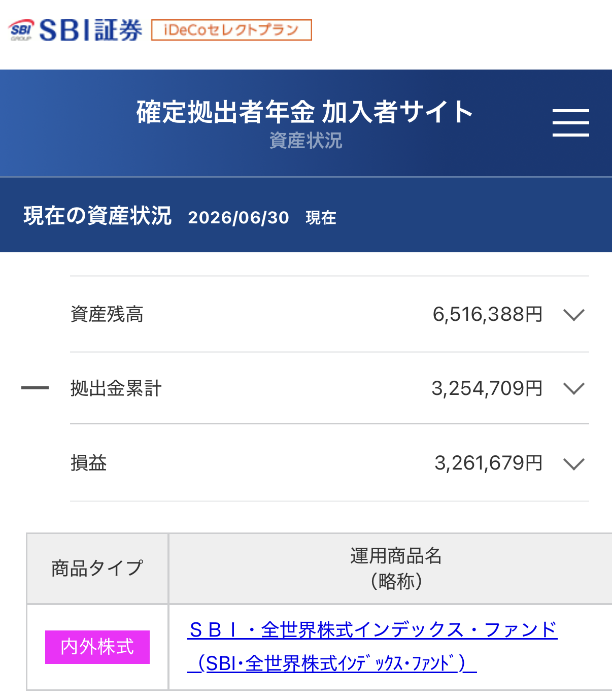Click the SBI証券 logo
The height and width of the screenshot is (700, 612).
(x=76, y=30)
